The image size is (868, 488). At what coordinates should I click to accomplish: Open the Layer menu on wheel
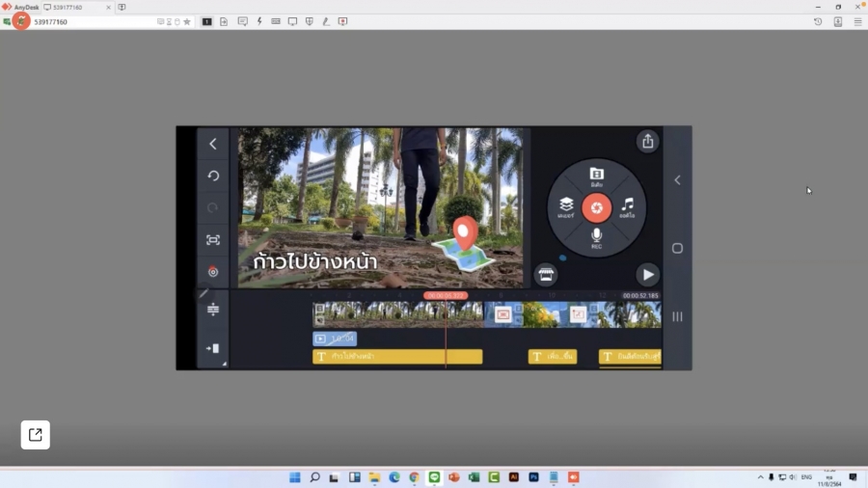pos(566,205)
